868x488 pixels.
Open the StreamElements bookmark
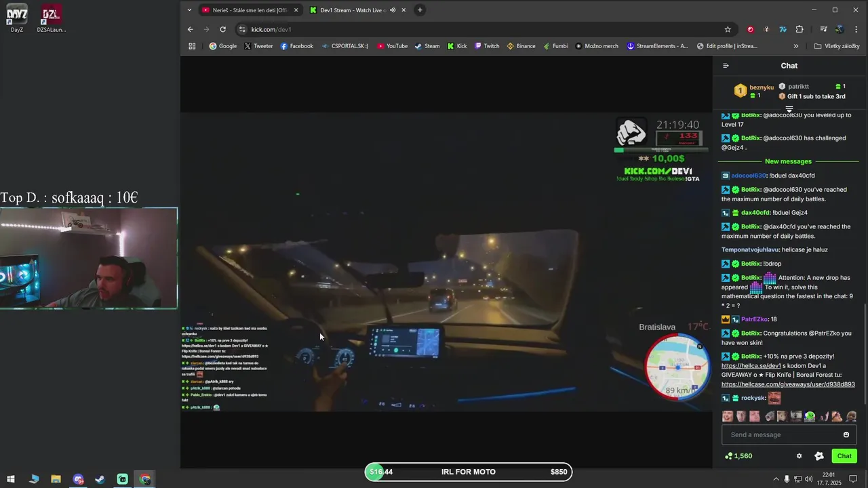(x=657, y=46)
